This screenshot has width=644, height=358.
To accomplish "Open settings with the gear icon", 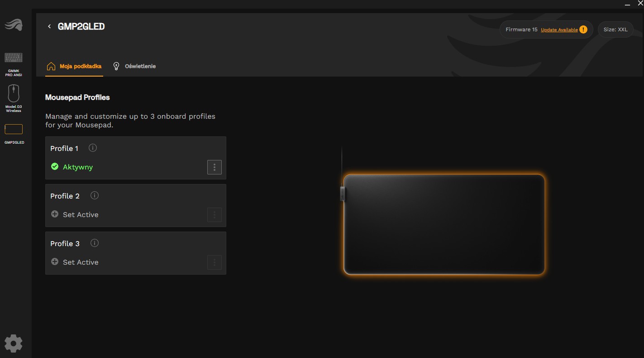I will [x=13, y=343].
